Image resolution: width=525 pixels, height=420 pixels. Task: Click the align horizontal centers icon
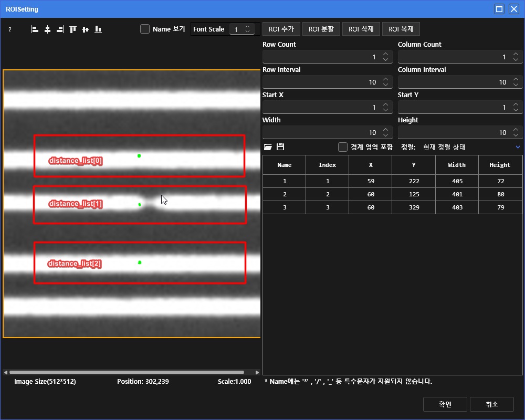pyautogui.click(x=47, y=29)
